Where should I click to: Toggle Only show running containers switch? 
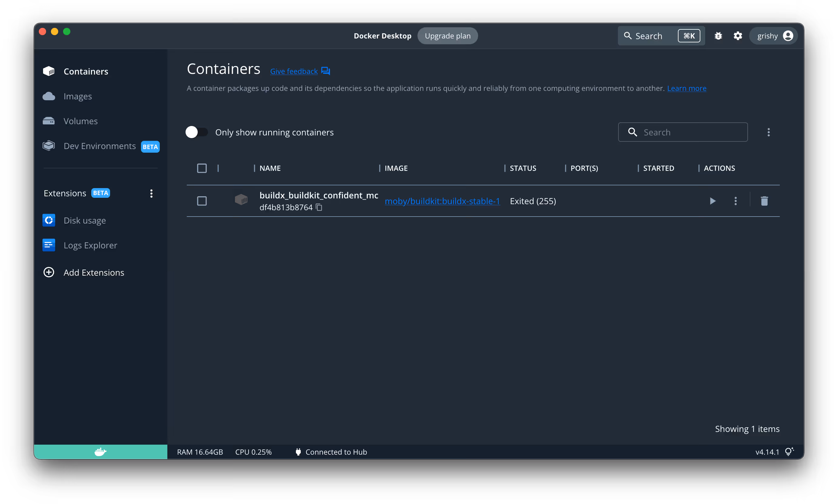tap(196, 132)
